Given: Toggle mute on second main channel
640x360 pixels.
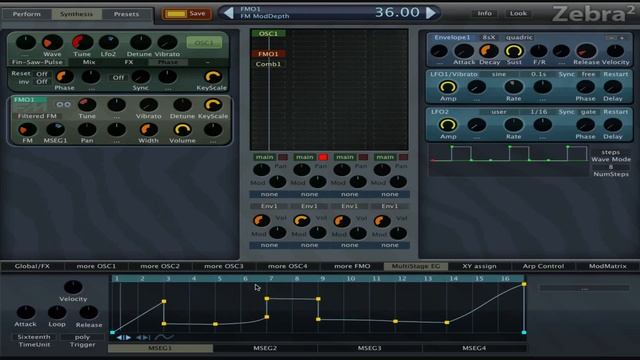Looking at the screenshot, I should (x=323, y=157).
